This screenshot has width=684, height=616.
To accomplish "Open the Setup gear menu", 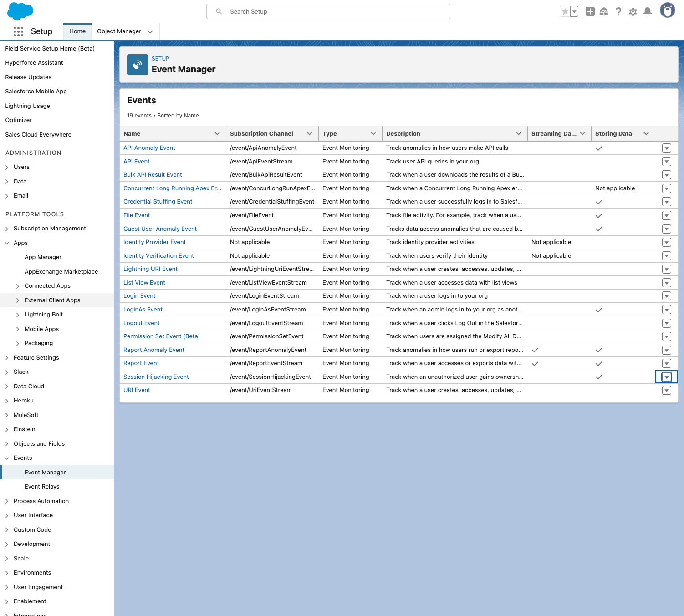I will pyautogui.click(x=633, y=12).
